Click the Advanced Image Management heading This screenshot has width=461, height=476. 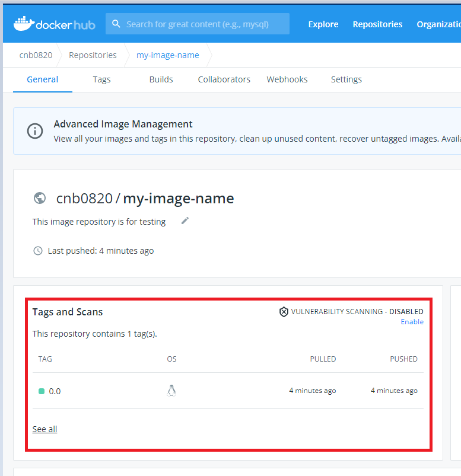123,124
